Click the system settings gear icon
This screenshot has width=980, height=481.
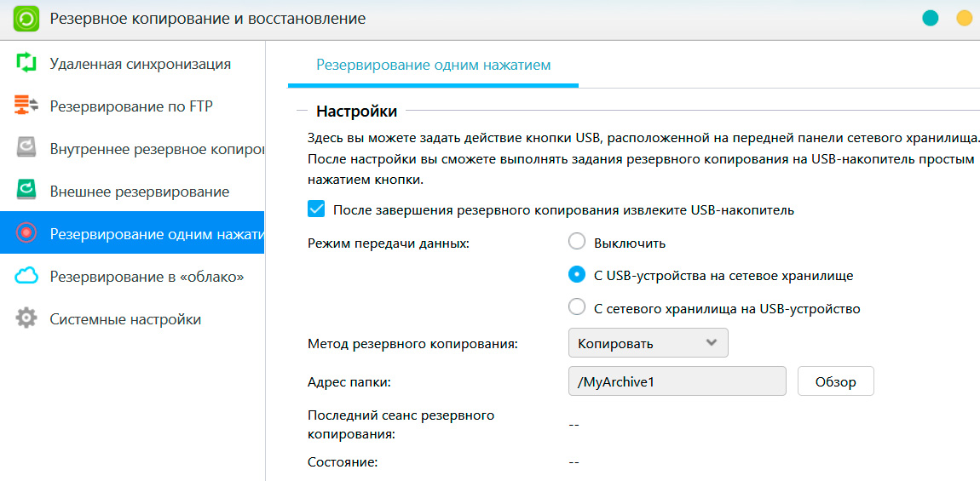click(x=27, y=319)
